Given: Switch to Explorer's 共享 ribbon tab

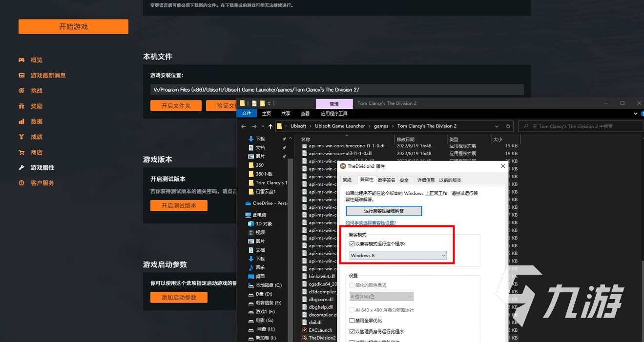Looking at the screenshot, I should tap(286, 114).
